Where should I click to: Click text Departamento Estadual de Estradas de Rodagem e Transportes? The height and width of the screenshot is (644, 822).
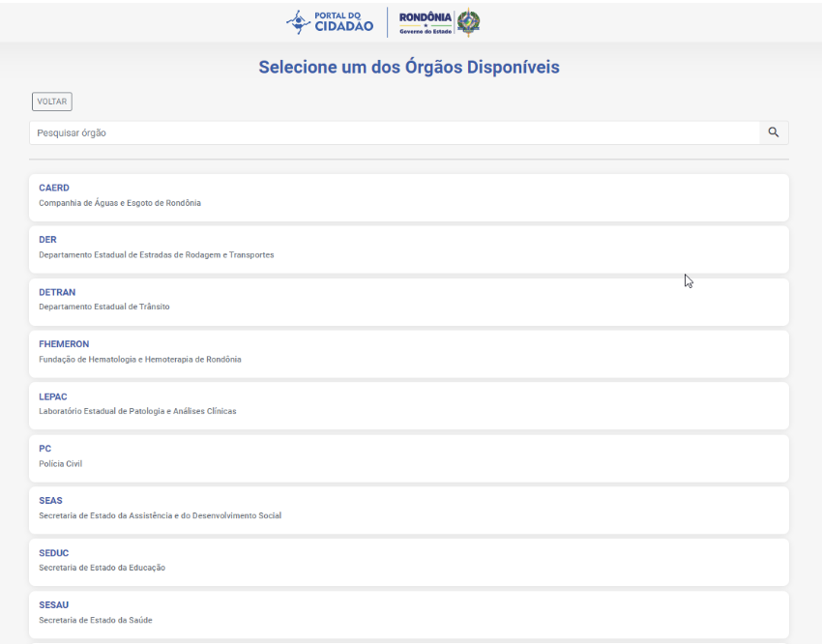157,255
